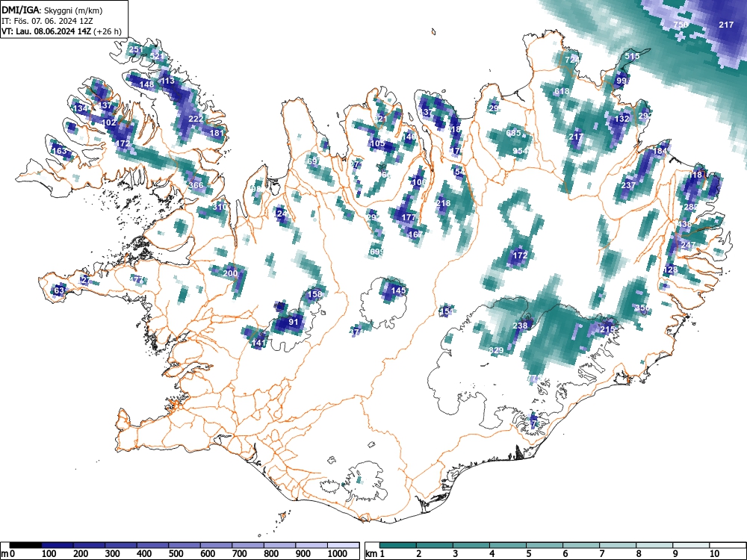Click the visibility value 310 on the map

220,207
